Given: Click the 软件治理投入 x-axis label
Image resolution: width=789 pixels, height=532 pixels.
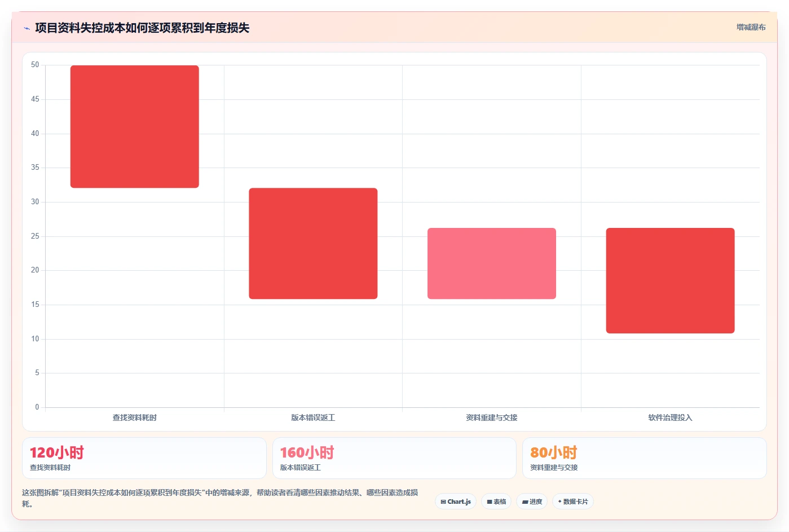Looking at the screenshot, I should coord(670,417).
